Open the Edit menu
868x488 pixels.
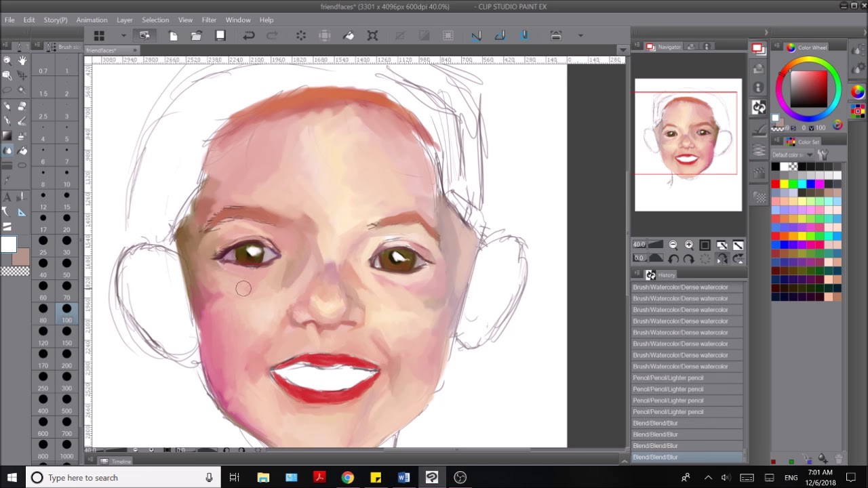point(29,20)
